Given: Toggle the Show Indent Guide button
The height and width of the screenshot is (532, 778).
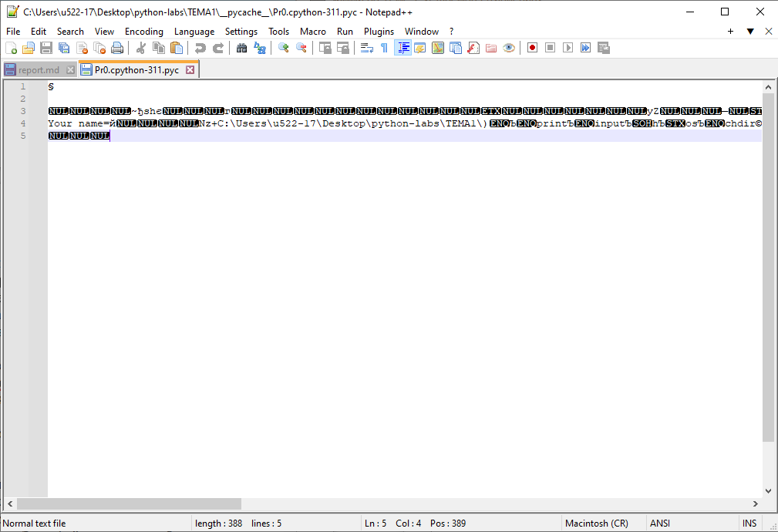Looking at the screenshot, I should click(x=402, y=48).
